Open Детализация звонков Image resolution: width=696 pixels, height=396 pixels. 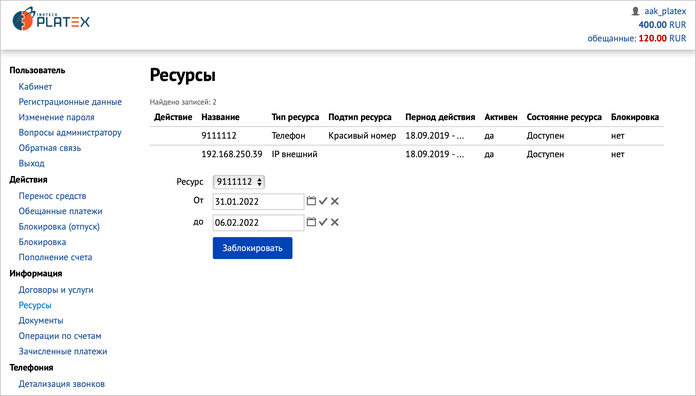click(x=62, y=384)
